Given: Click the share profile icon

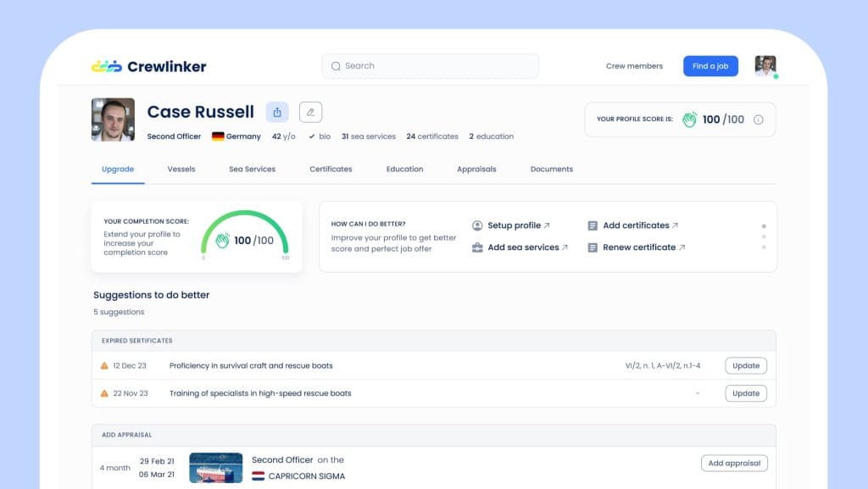Looking at the screenshot, I should [x=277, y=113].
